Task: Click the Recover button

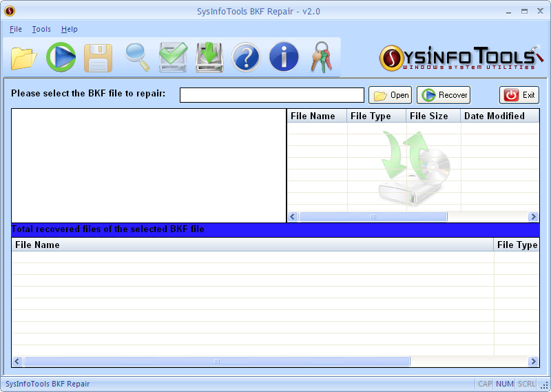Action: (444, 95)
